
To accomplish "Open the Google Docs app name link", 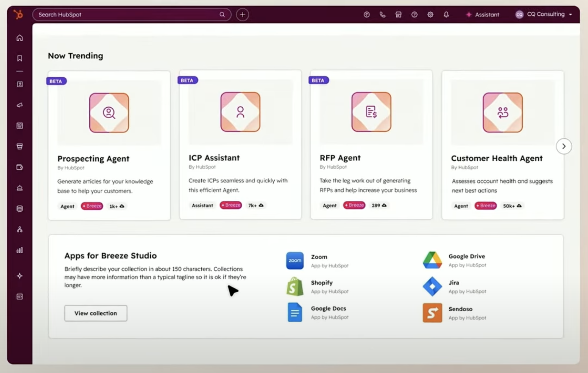I will pyautogui.click(x=328, y=308).
